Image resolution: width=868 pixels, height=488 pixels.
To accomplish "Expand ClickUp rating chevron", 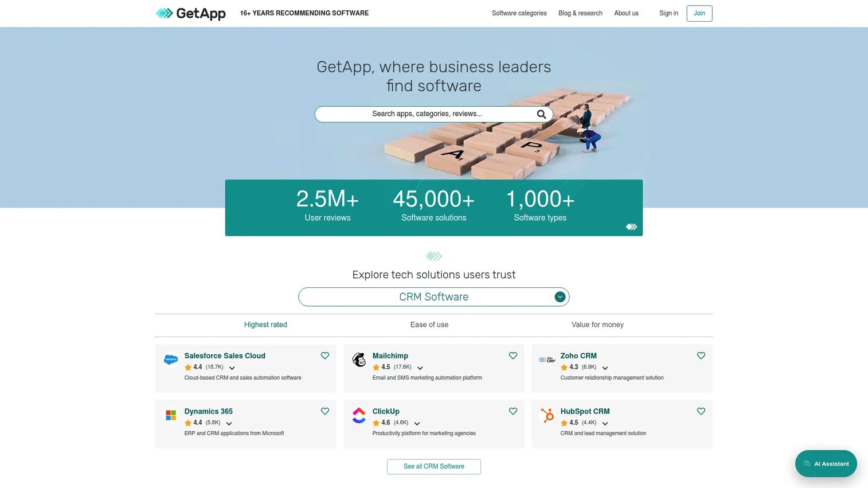I will pyautogui.click(x=417, y=424).
